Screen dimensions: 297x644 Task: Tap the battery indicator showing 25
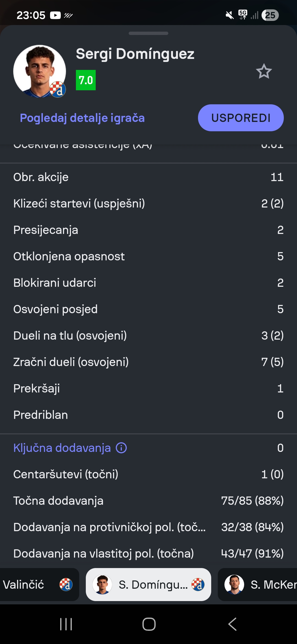[270, 15]
